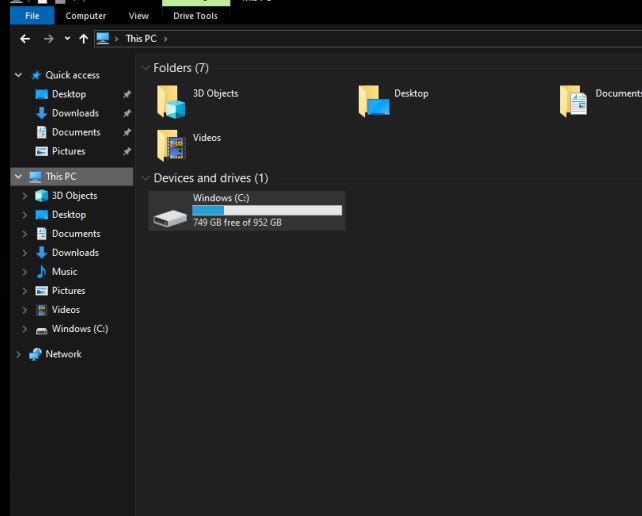This screenshot has width=642, height=516.
Task: Collapse the Folders (7) group
Action: click(145, 68)
